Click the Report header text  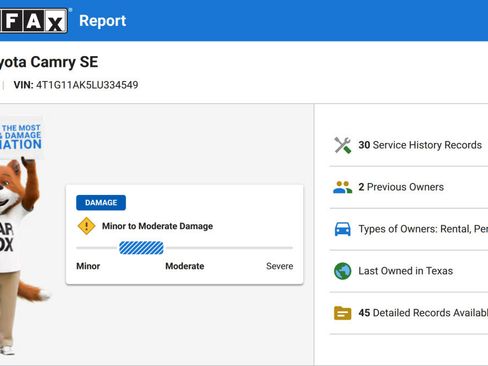[x=103, y=21]
